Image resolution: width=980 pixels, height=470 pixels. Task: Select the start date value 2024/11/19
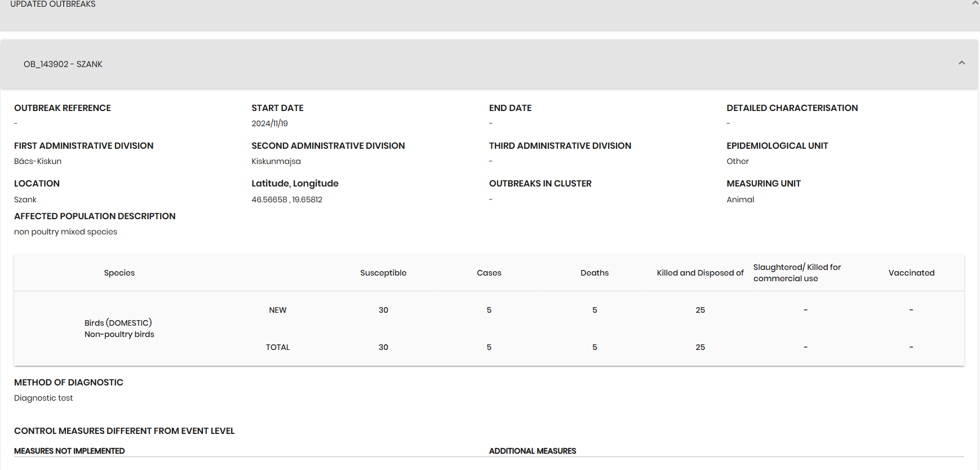(x=269, y=123)
